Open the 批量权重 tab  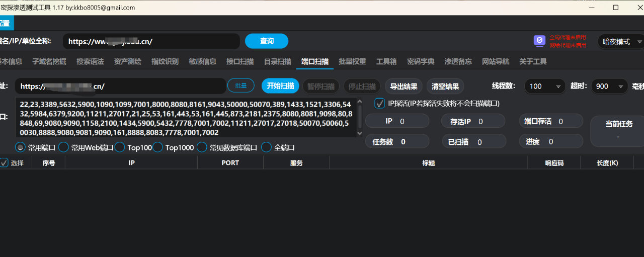pos(353,61)
